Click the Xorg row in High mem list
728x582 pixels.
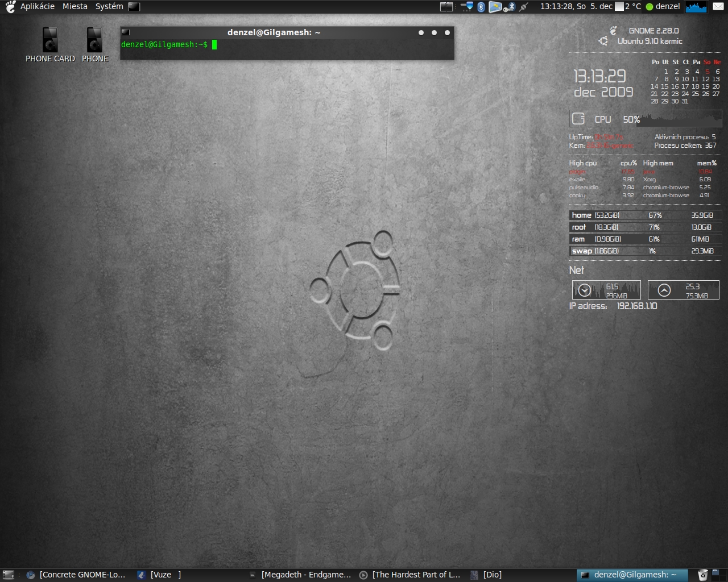click(x=677, y=179)
